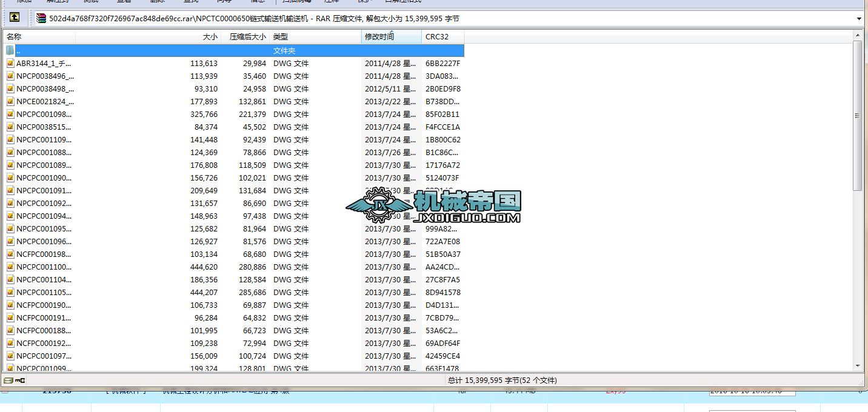
Task: Sort files by 大小 column
Action: click(x=149, y=37)
